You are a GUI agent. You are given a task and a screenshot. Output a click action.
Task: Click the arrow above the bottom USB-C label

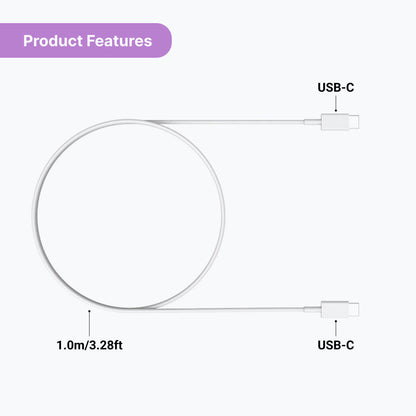point(336,328)
